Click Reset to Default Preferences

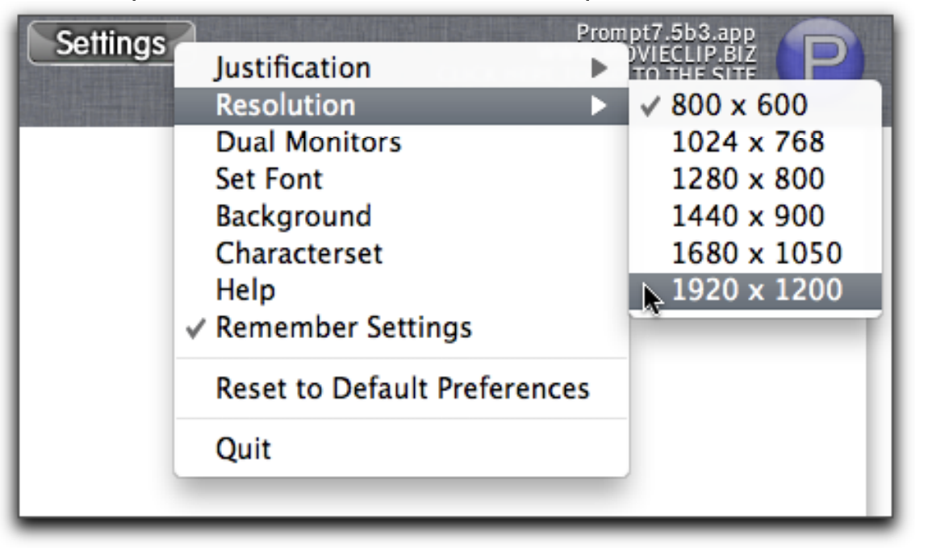click(402, 389)
